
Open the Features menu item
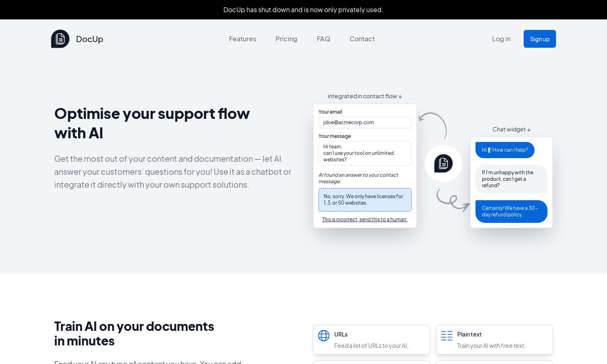[x=242, y=39]
